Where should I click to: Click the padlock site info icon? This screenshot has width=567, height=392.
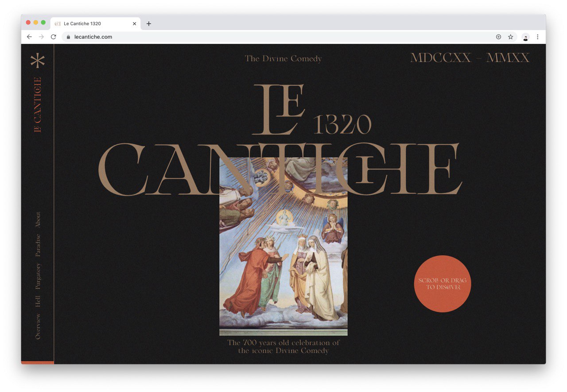(x=68, y=37)
